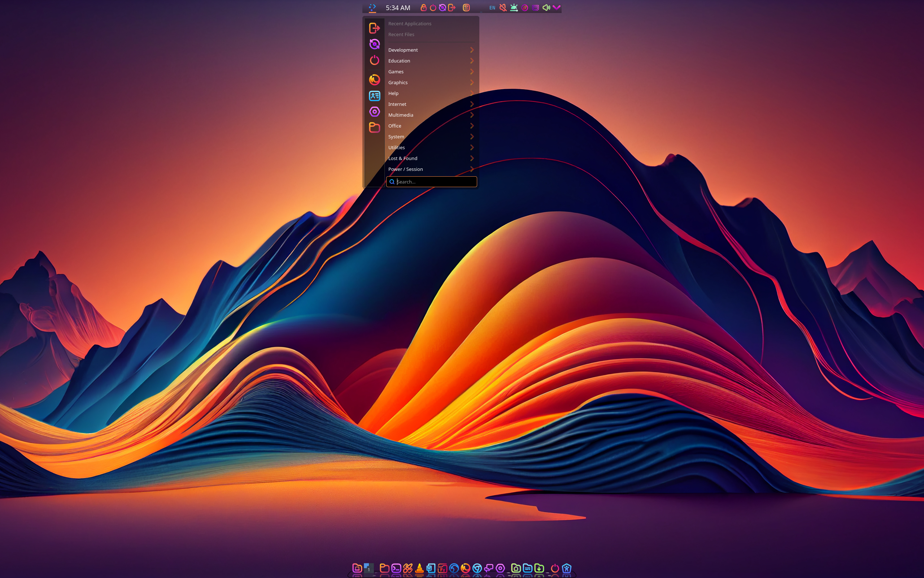Open the Home folder in dock
Screen dimensions: 924x578
pos(516,568)
